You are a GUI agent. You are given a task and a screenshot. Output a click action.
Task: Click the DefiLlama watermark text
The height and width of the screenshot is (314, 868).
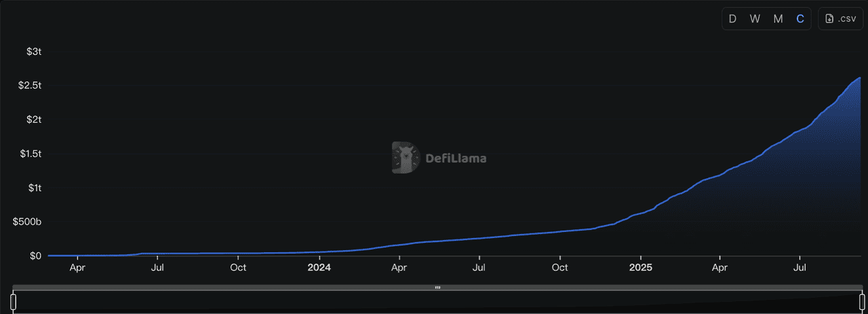455,159
